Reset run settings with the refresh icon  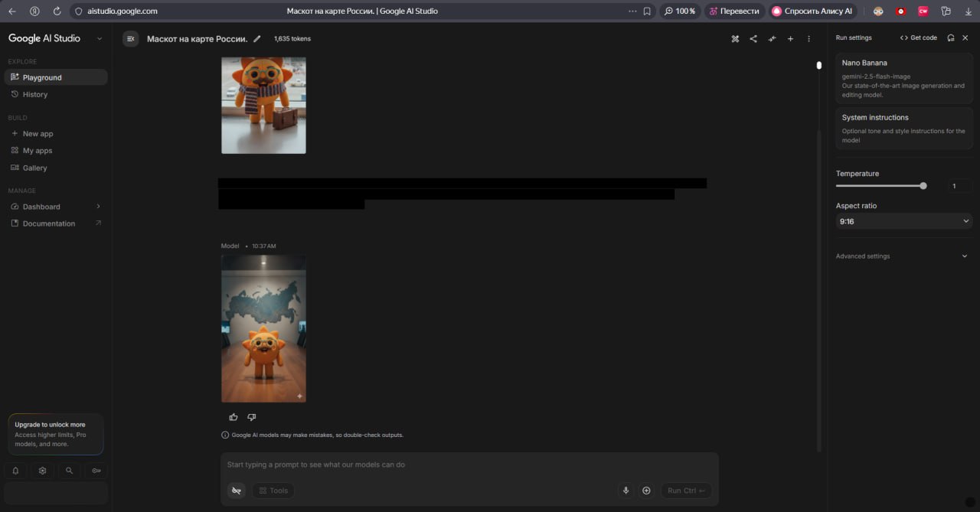tap(950, 38)
